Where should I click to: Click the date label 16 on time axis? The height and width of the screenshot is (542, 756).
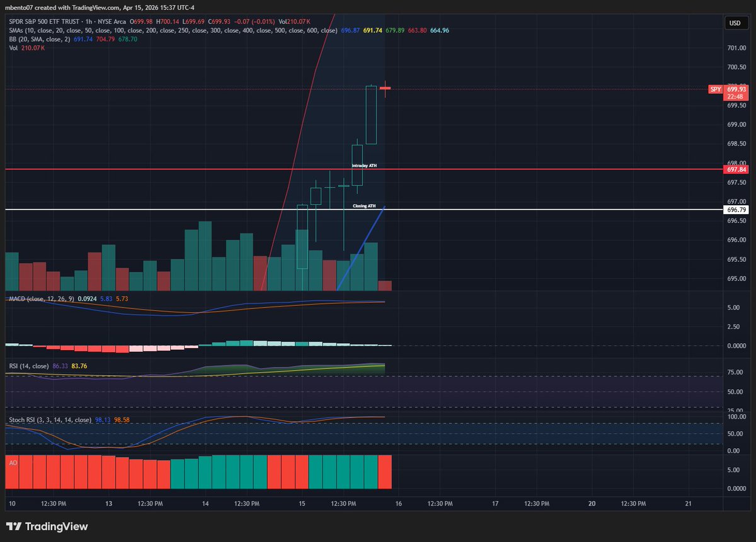point(398,504)
